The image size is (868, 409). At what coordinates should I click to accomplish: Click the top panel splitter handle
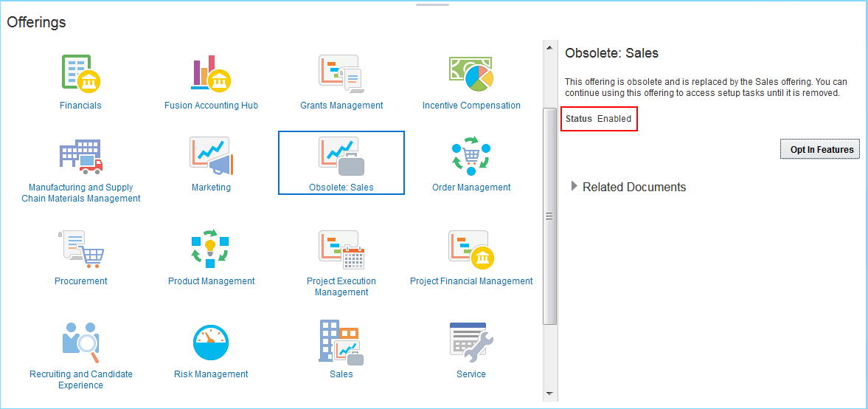click(x=432, y=4)
